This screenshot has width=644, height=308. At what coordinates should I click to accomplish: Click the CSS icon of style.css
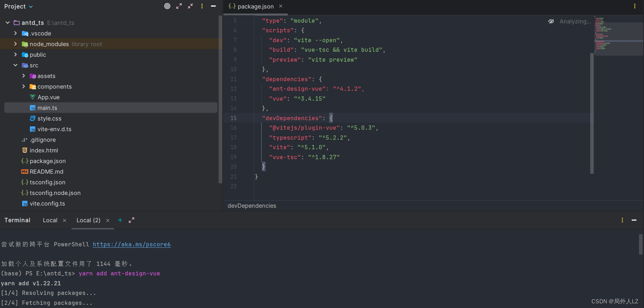pos(33,118)
